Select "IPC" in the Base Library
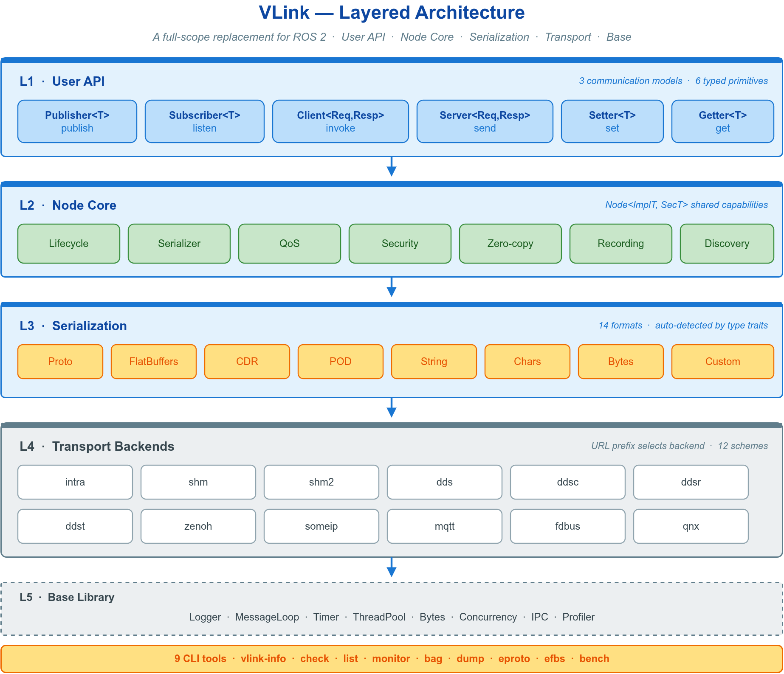This screenshot has width=784, height=674. coord(540,617)
